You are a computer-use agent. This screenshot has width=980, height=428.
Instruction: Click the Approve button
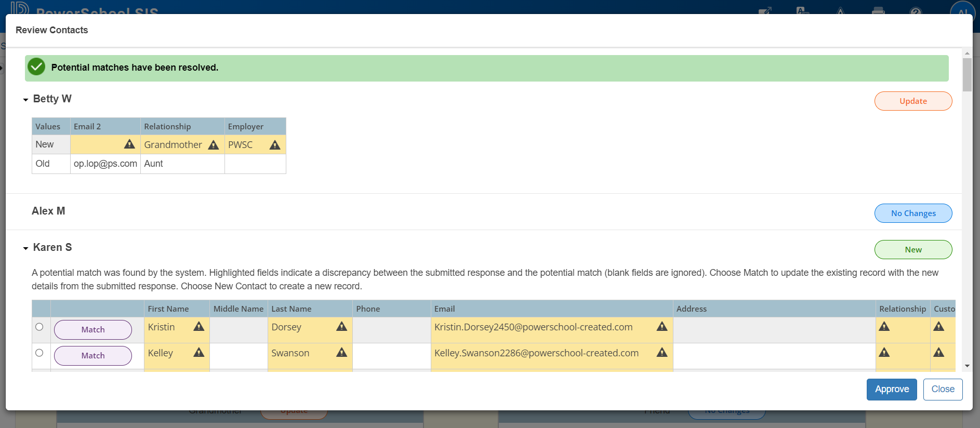892,389
